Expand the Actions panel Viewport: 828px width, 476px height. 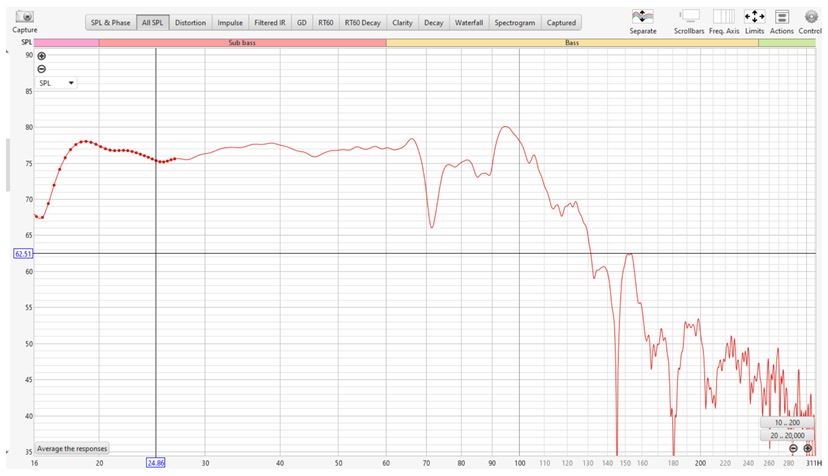tap(782, 17)
